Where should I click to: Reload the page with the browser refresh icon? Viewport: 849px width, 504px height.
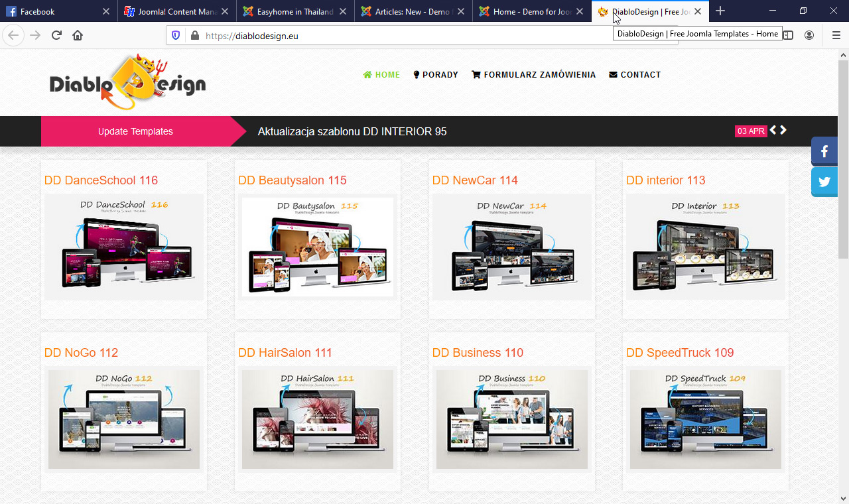56,35
